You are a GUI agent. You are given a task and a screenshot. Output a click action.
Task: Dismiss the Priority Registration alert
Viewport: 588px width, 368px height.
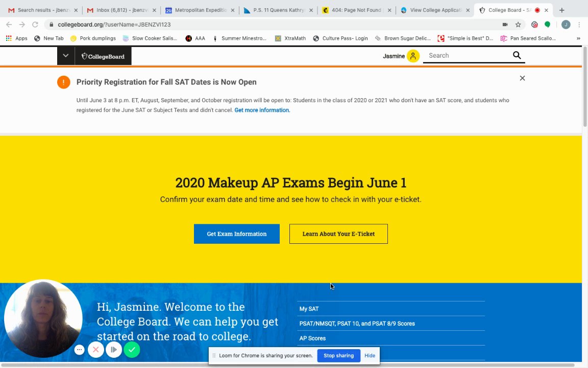[522, 78]
